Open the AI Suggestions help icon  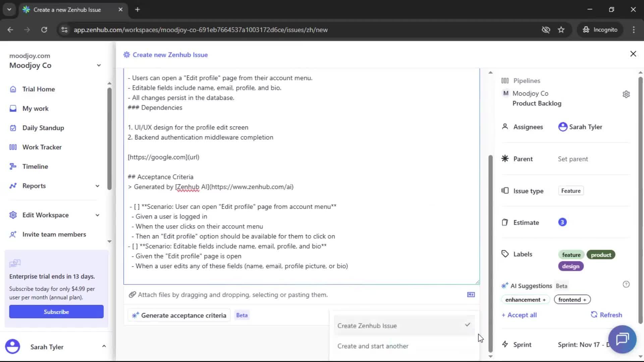click(x=626, y=284)
